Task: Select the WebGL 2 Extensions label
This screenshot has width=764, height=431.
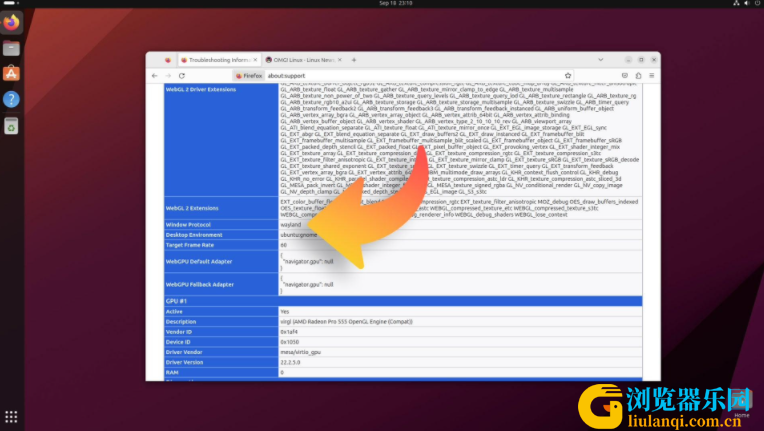Action: [192, 208]
